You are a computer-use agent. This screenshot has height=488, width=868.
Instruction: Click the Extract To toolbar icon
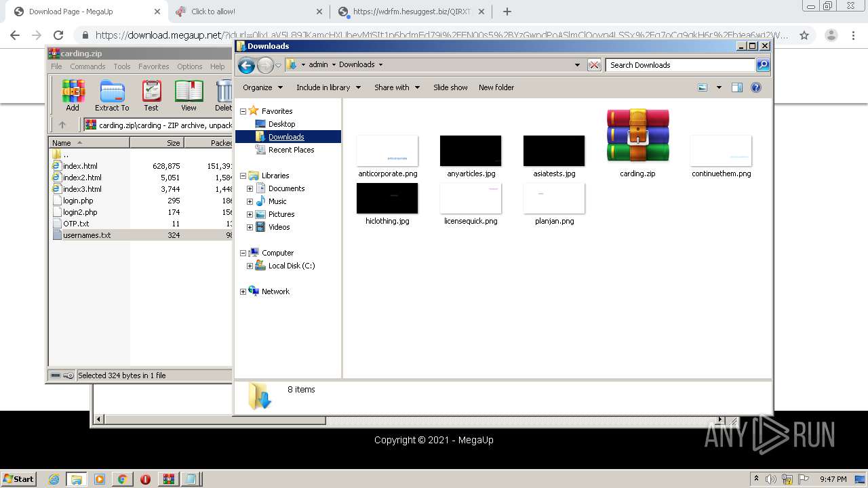click(112, 95)
